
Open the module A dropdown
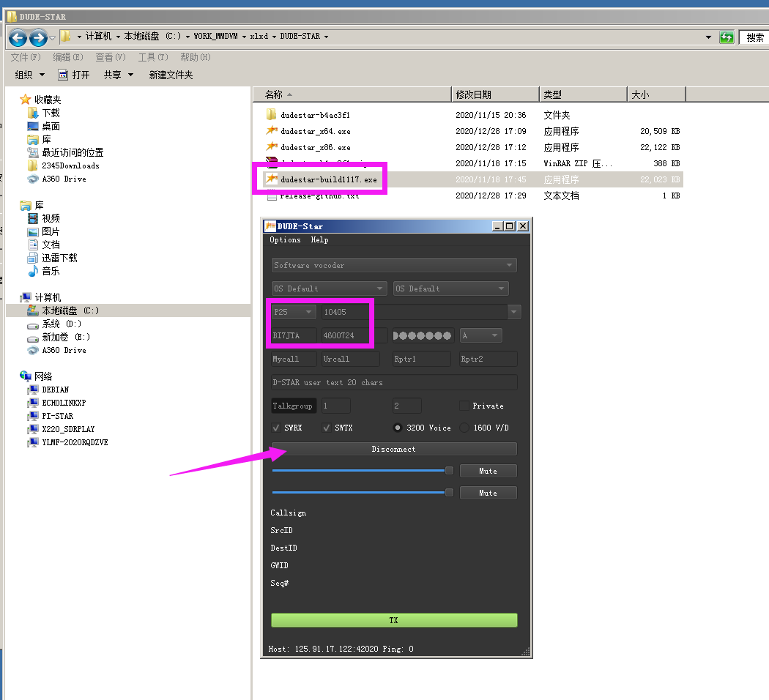(480, 335)
